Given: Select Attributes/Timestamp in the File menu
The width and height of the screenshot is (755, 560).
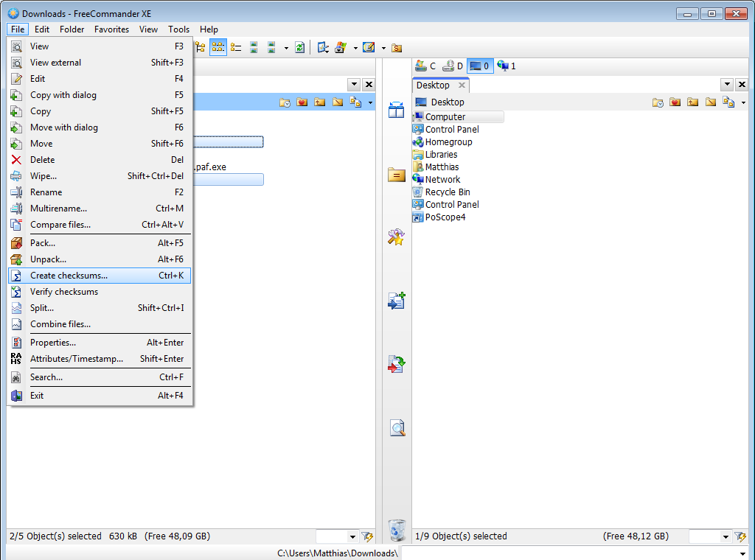Looking at the screenshot, I should click(x=100, y=359).
